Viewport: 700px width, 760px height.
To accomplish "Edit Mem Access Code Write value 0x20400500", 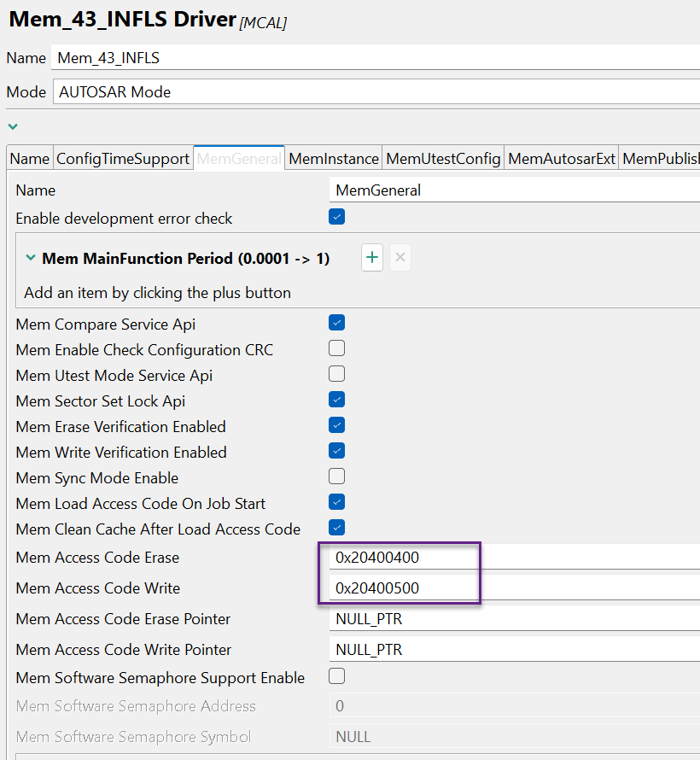I will coord(515,588).
